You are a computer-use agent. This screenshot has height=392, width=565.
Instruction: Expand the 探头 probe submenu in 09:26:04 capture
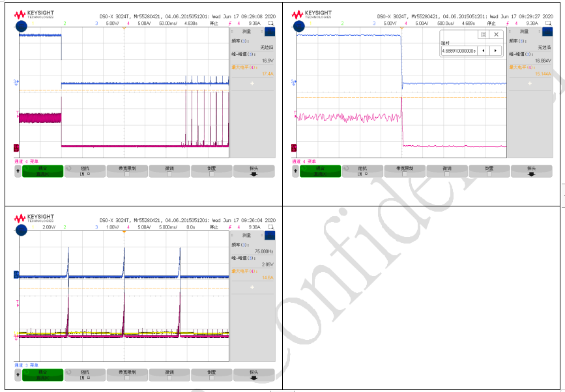254,375
